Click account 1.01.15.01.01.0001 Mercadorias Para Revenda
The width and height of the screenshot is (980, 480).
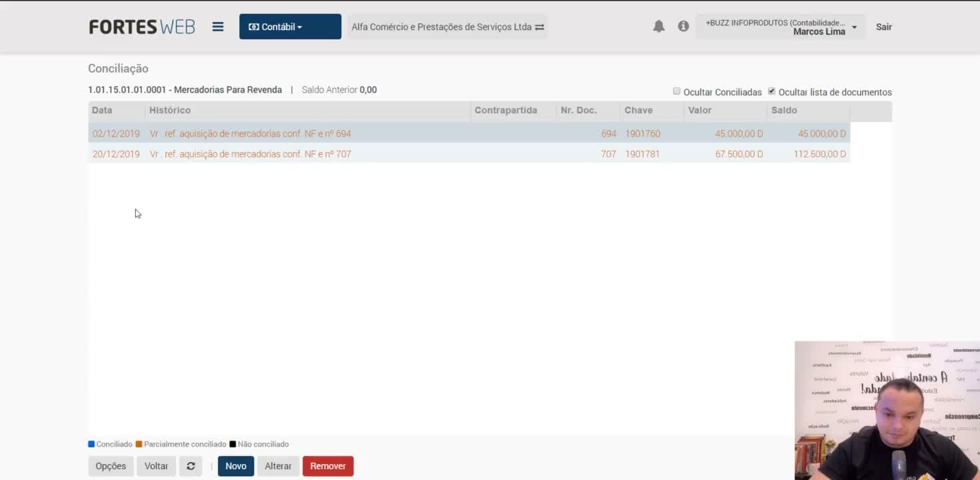(185, 90)
